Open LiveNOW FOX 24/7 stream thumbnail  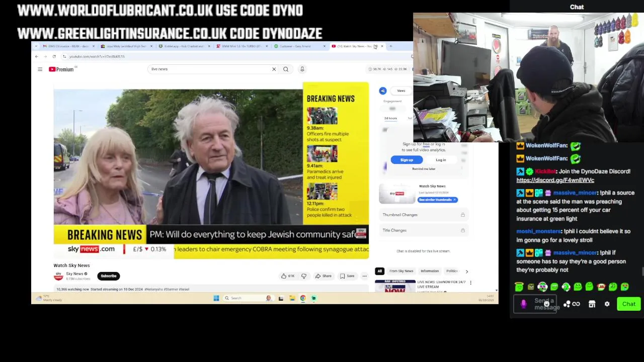(395, 286)
